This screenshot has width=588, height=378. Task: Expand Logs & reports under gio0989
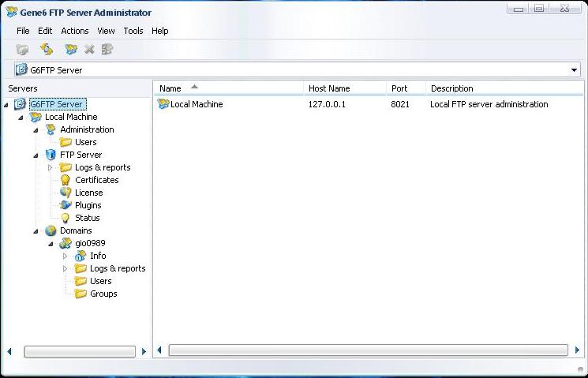tap(65, 268)
